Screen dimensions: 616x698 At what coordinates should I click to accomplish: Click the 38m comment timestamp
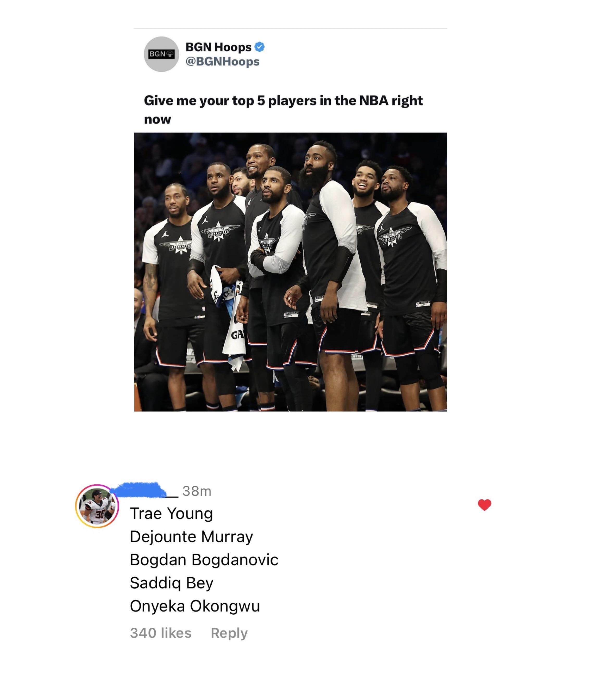click(x=197, y=491)
